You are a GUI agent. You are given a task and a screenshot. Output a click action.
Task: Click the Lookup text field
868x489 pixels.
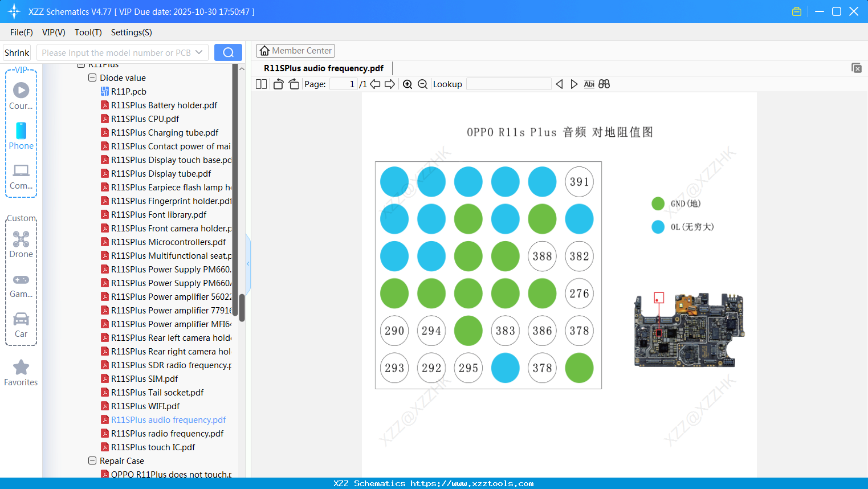(509, 84)
